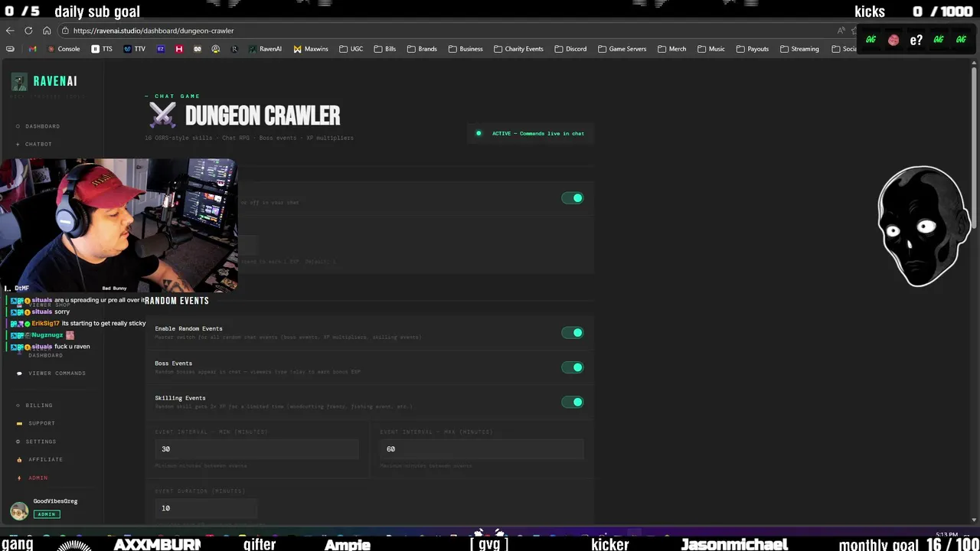Click the RavenAI logo in sidebar
980x551 pixels.
click(45, 81)
